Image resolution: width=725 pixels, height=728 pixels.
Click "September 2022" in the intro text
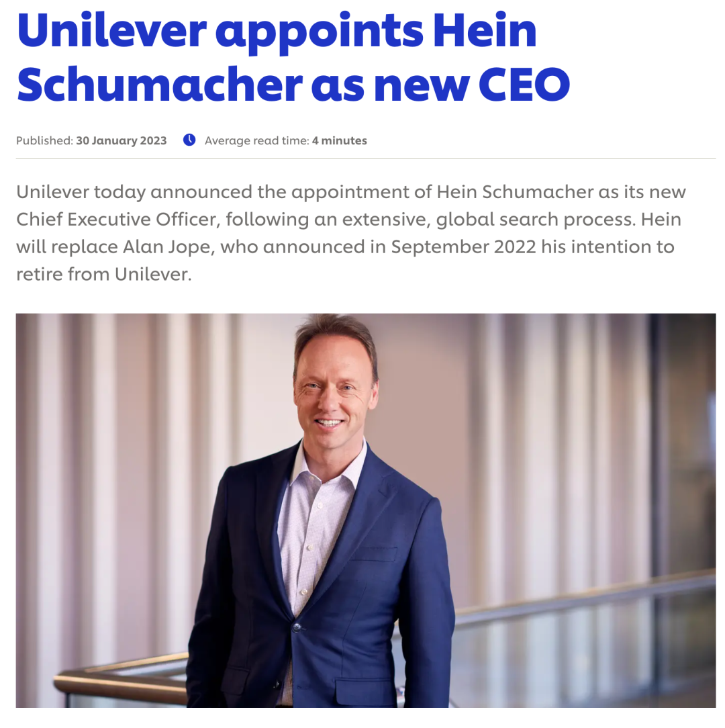(x=464, y=247)
